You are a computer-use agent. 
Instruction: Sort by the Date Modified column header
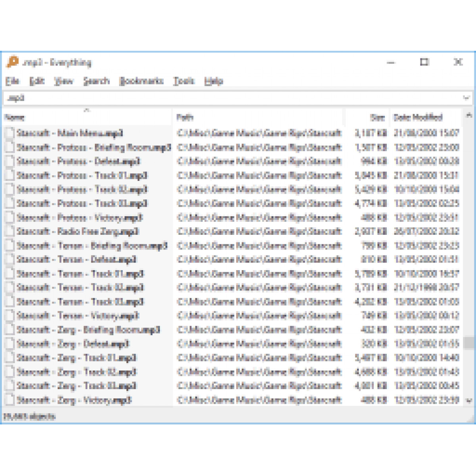[426, 117]
